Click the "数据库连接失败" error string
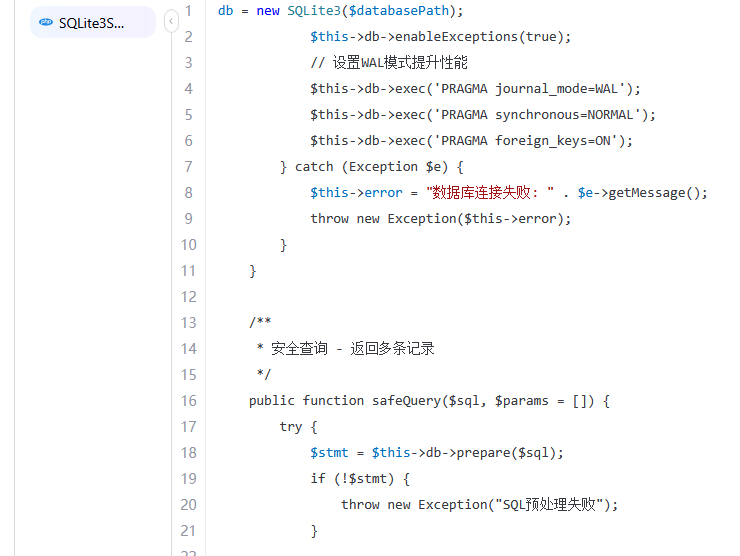Screen dimensions: 740x556 490,193
